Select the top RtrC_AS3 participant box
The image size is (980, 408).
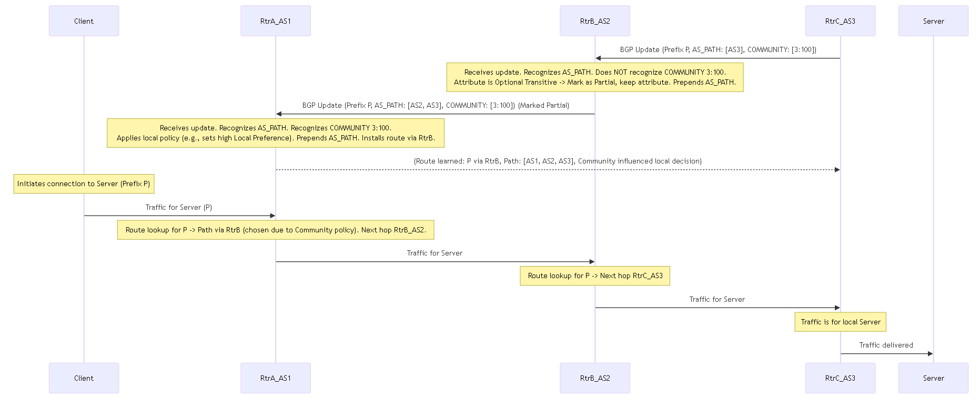840,21
